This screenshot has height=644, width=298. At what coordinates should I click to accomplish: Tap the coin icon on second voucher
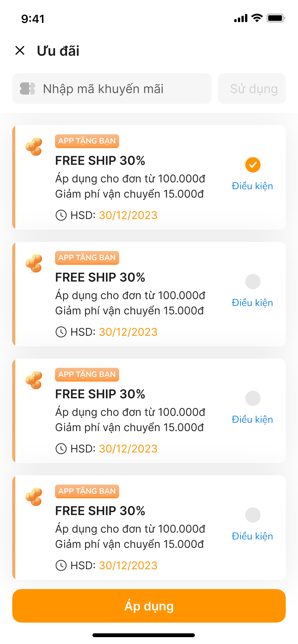tap(34, 264)
